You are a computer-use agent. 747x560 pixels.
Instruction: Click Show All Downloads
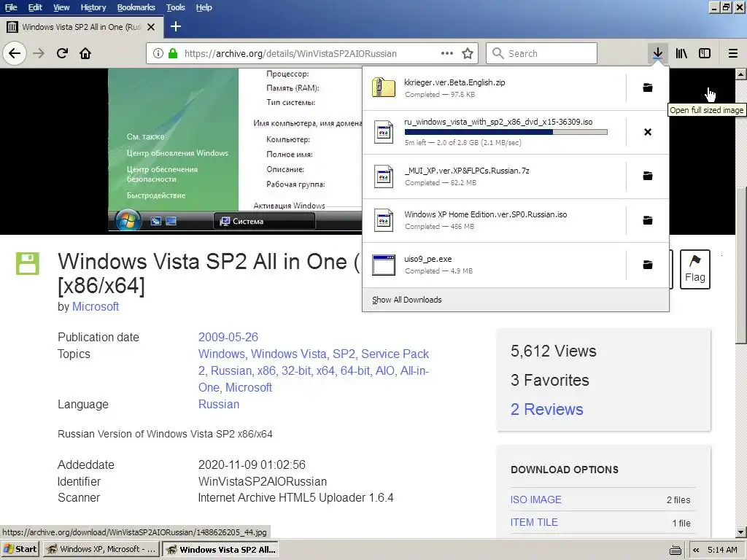(407, 300)
